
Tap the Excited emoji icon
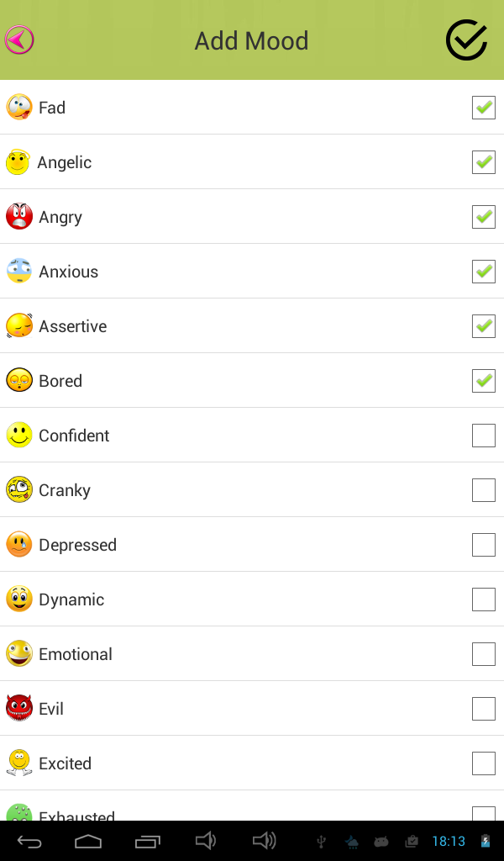coord(19,763)
